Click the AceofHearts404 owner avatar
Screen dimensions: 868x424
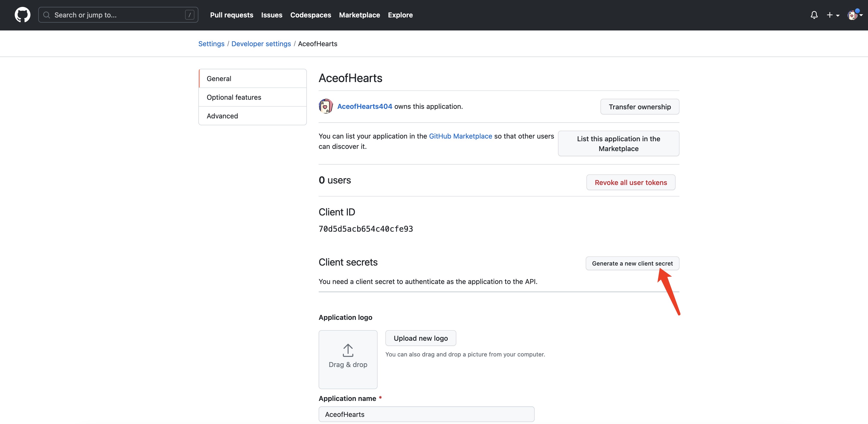(x=325, y=106)
